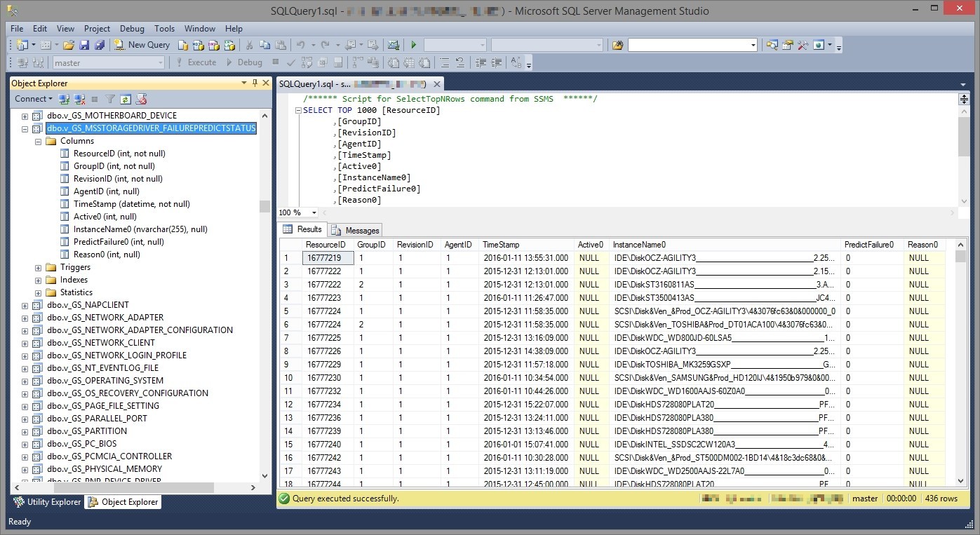The height and width of the screenshot is (535, 980).
Task: Open the Window menu
Action: (200, 29)
